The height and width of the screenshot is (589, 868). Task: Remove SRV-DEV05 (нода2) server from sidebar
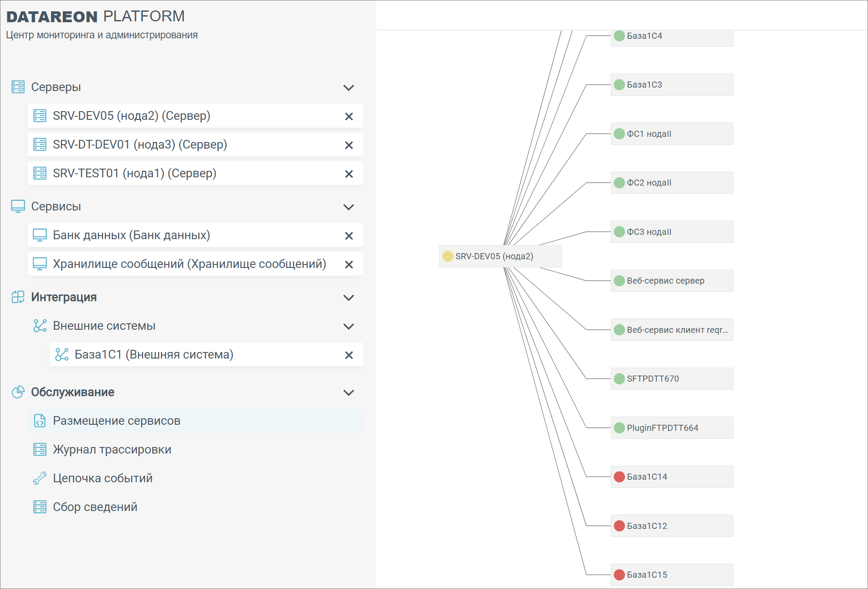click(x=348, y=116)
